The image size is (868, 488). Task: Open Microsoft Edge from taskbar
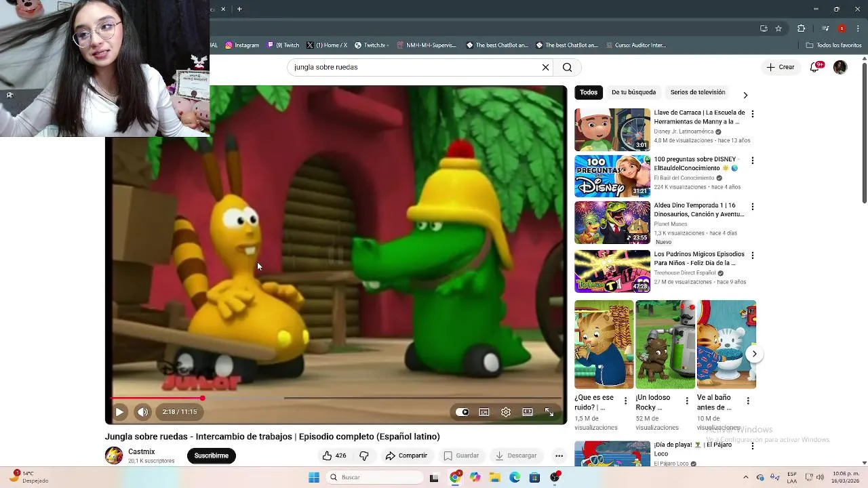click(x=515, y=477)
